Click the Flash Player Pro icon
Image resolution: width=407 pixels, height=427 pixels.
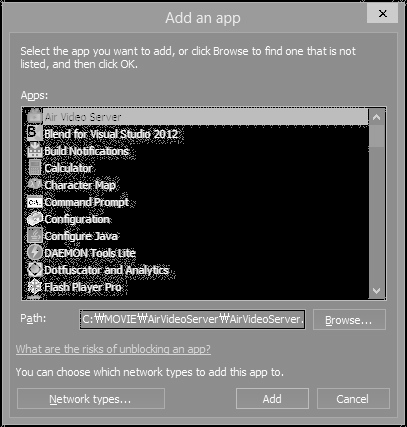point(35,287)
